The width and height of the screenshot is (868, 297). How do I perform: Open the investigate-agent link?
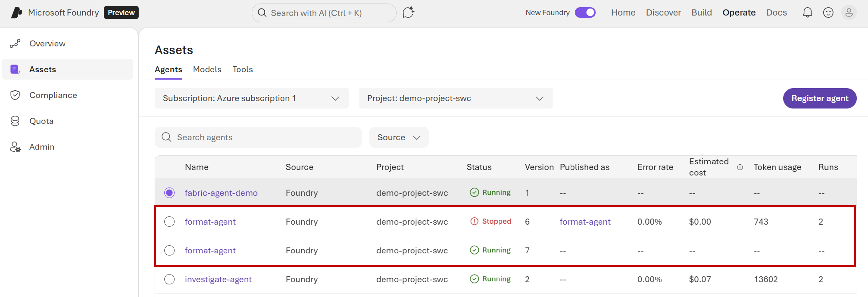218,279
